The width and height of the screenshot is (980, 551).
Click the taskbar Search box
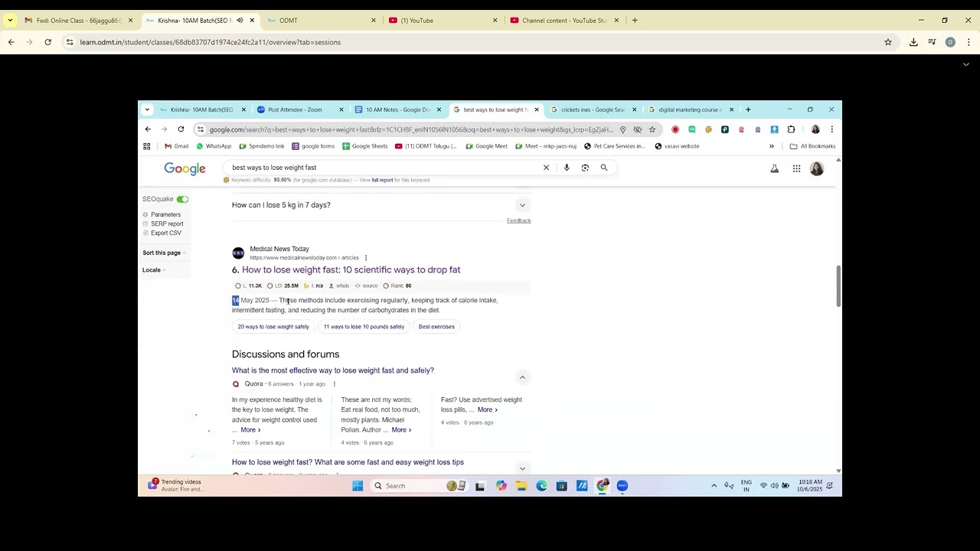[x=419, y=486]
